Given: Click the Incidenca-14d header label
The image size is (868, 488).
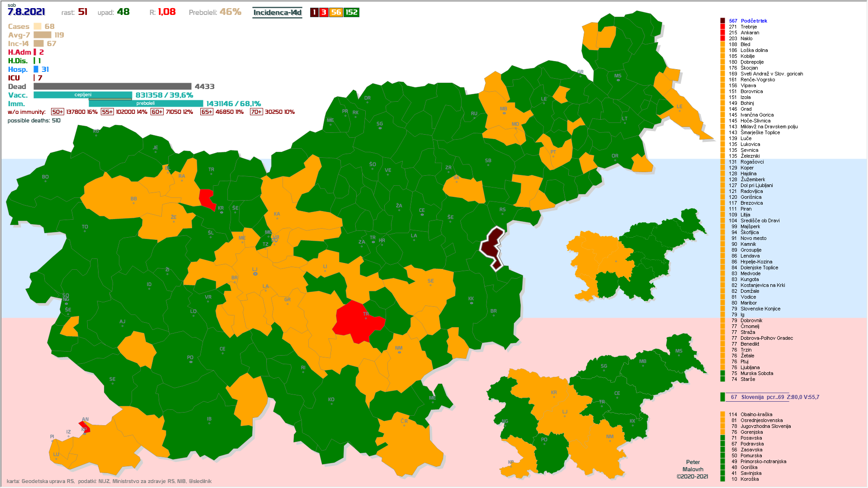Looking at the screenshot, I should [277, 13].
